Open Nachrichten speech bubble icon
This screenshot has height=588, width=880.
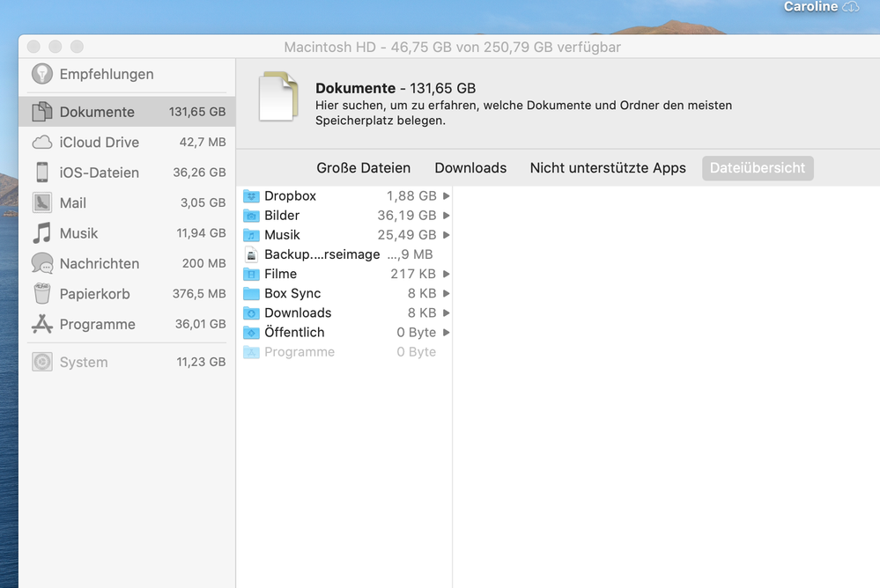pos(41,263)
